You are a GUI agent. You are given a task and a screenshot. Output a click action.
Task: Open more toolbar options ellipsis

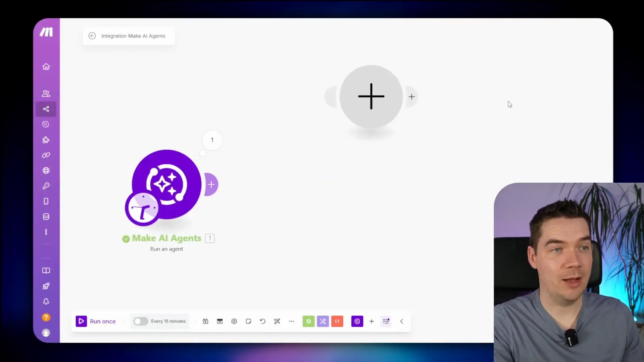pyautogui.click(x=291, y=321)
